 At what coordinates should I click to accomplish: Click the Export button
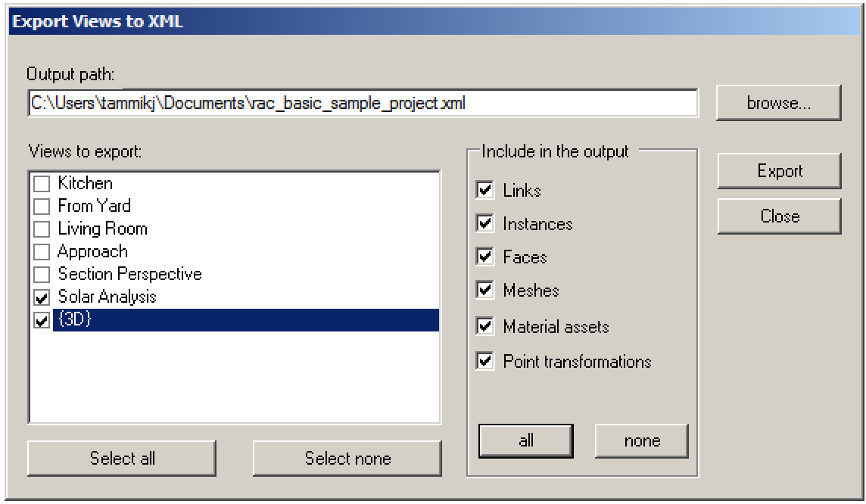(x=779, y=170)
